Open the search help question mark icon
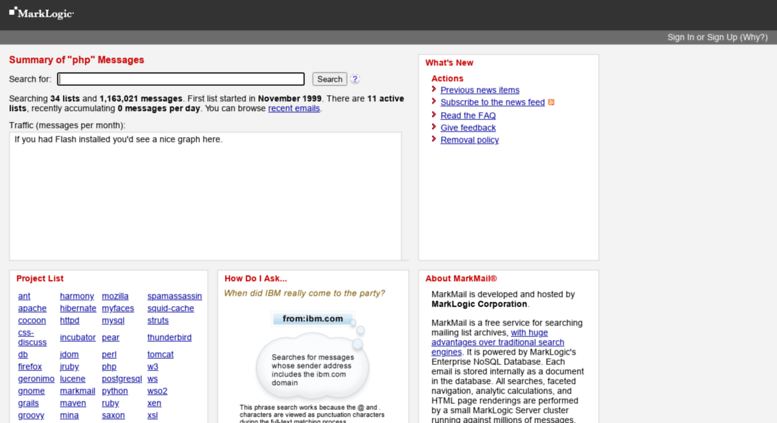The height and width of the screenshot is (423, 777). [x=355, y=79]
